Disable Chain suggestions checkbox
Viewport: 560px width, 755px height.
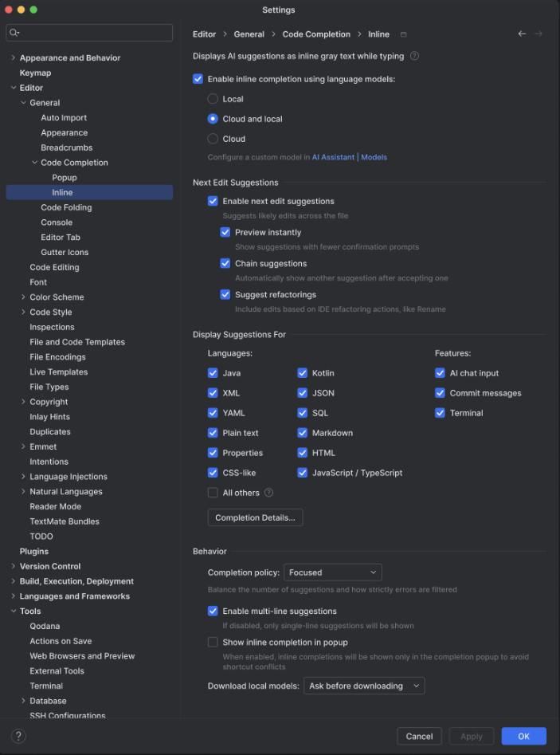click(225, 263)
